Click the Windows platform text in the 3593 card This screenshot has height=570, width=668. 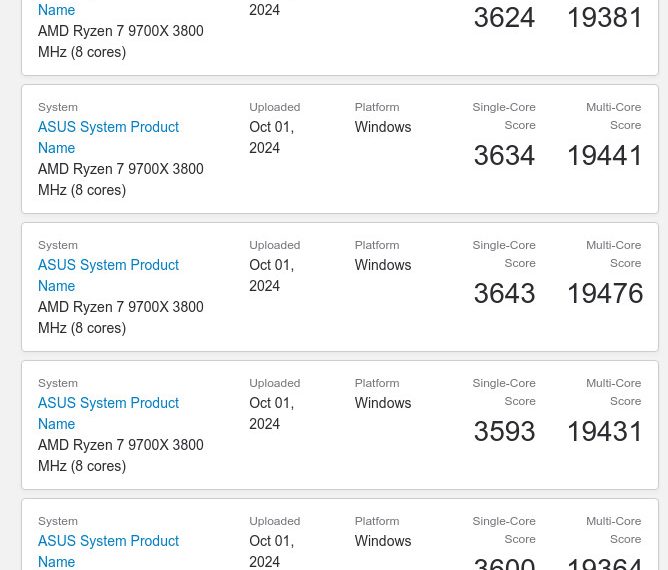point(383,403)
